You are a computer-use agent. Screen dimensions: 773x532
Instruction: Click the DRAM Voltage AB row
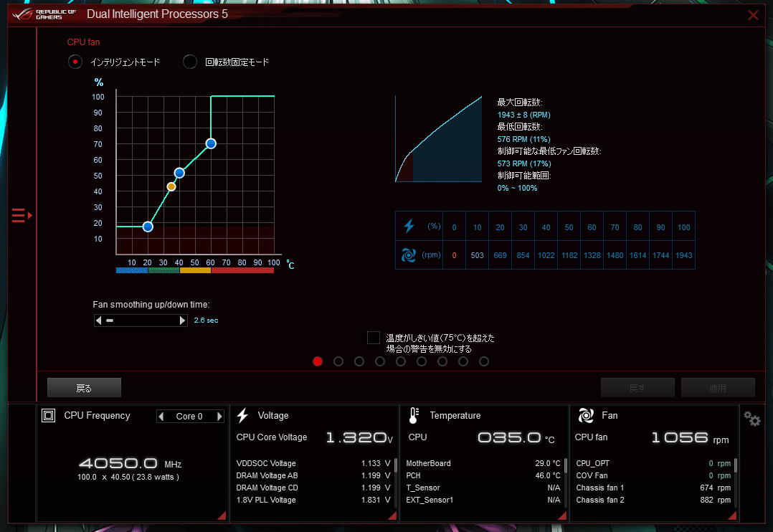tap(313, 476)
